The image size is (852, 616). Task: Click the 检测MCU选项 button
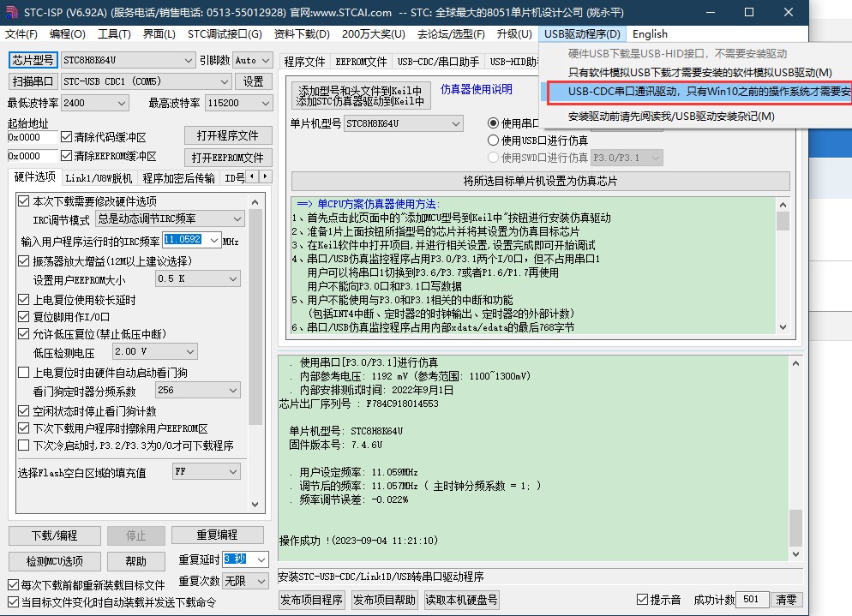[x=54, y=561]
